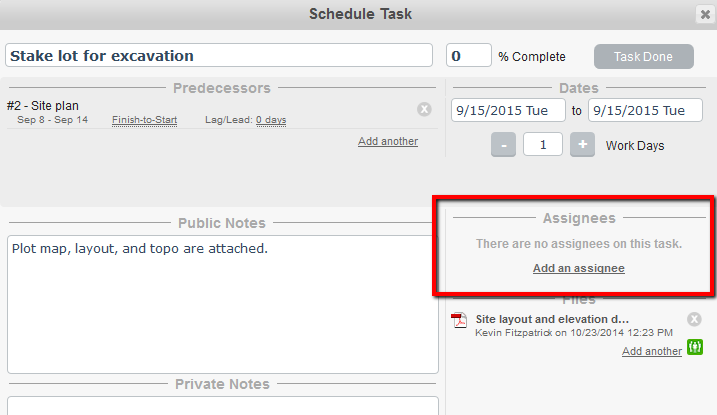Delete the Site layout and elevation file

(x=694, y=319)
